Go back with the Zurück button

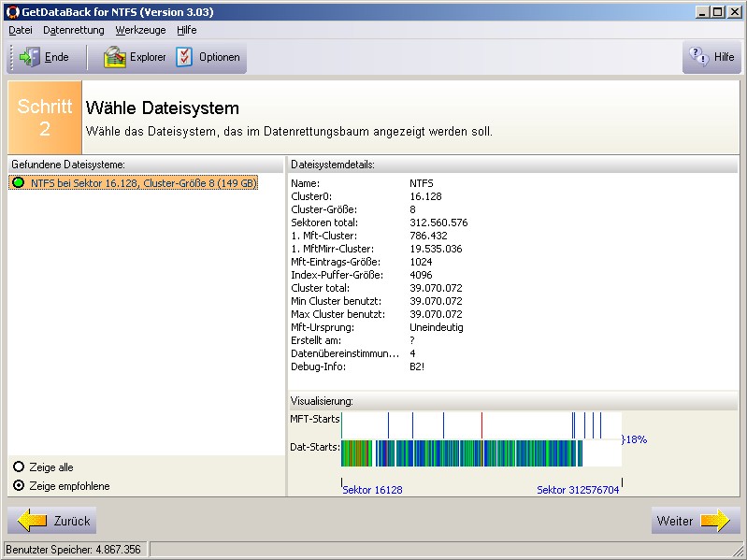click(52, 521)
